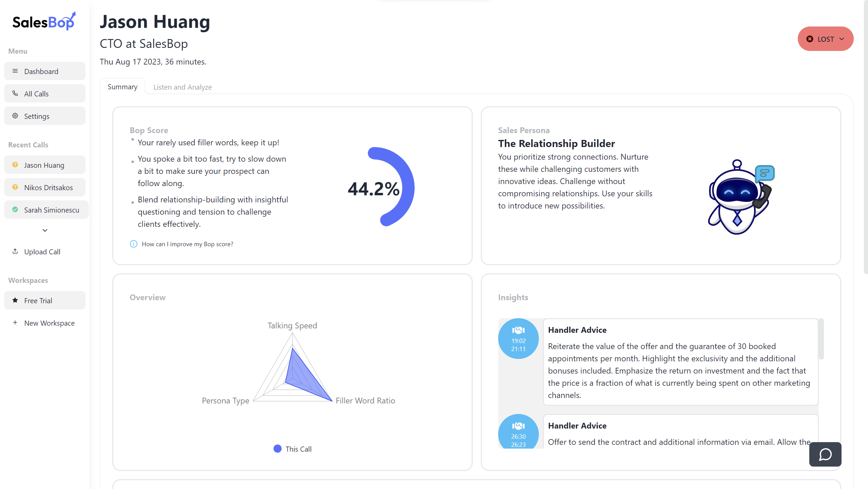
Task: Open the Dashboard menu item
Action: coord(45,71)
